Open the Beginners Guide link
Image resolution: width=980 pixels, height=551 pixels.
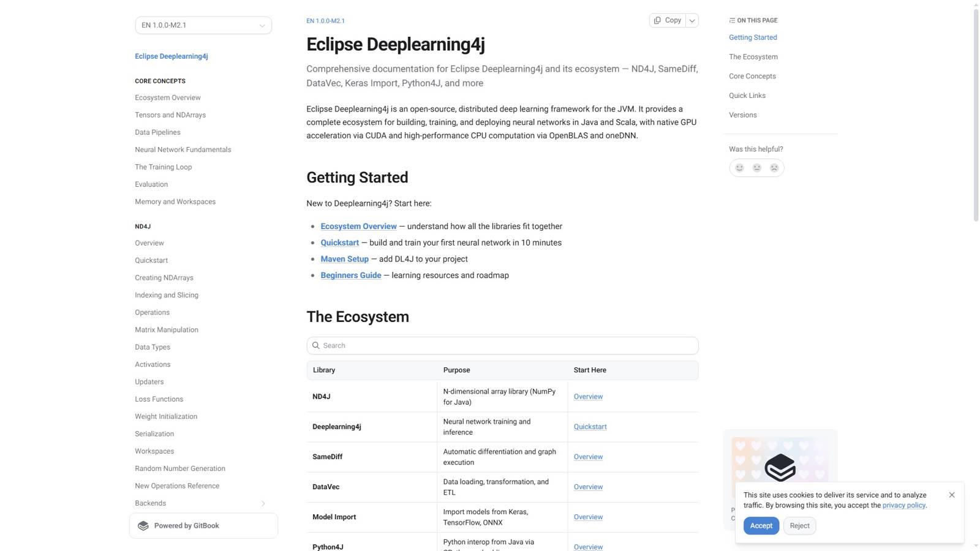click(351, 275)
